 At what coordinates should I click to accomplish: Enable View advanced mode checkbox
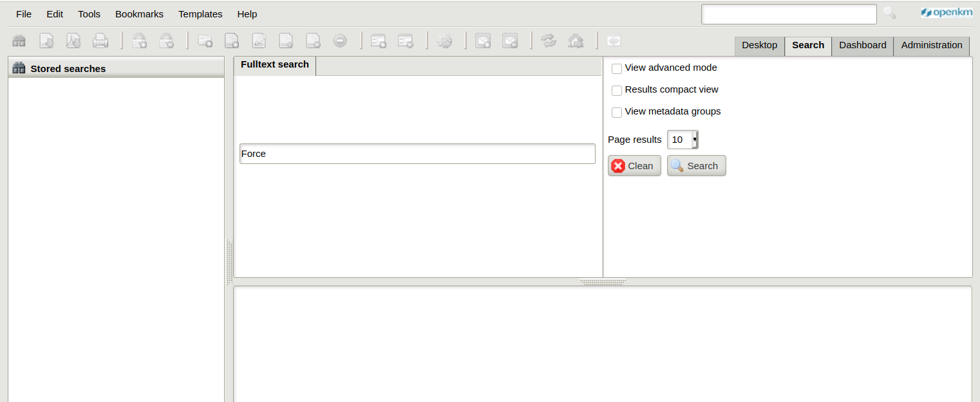pos(617,69)
